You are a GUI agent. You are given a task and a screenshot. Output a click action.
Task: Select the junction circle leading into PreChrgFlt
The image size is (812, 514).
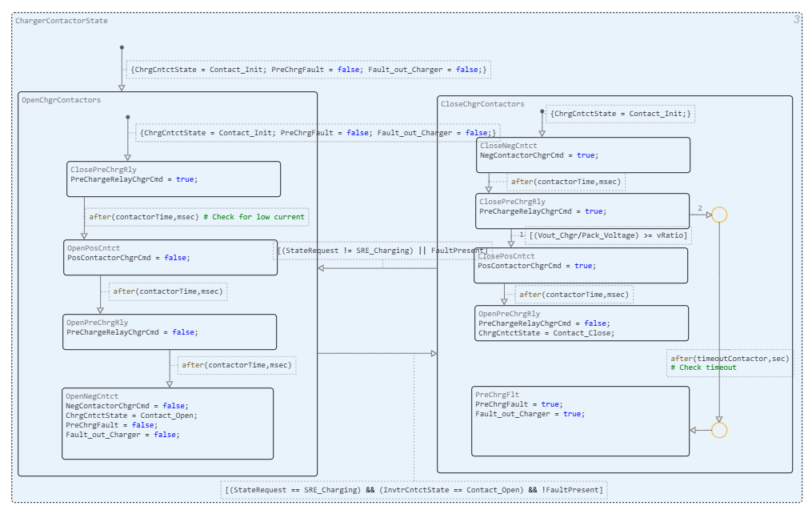pos(719,430)
